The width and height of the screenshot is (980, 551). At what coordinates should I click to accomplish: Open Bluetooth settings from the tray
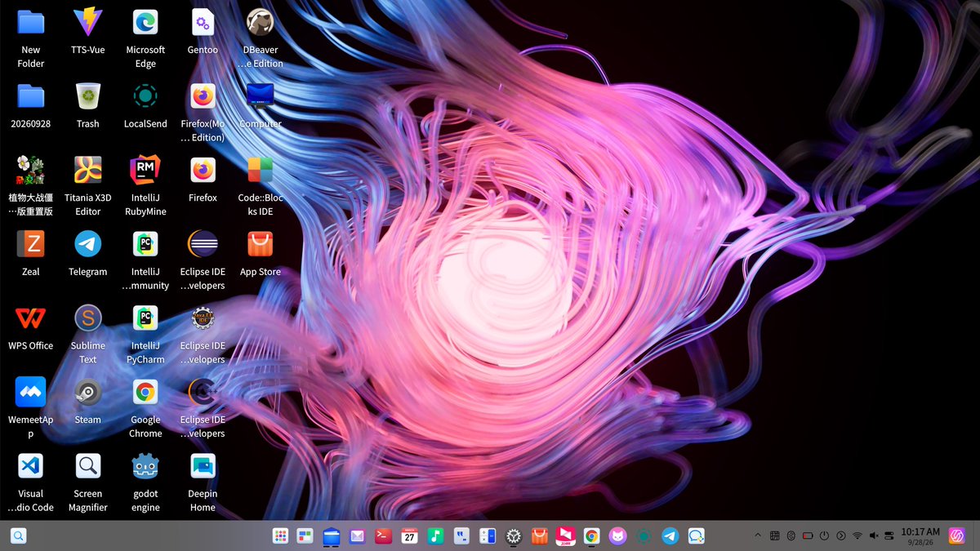tap(791, 536)
